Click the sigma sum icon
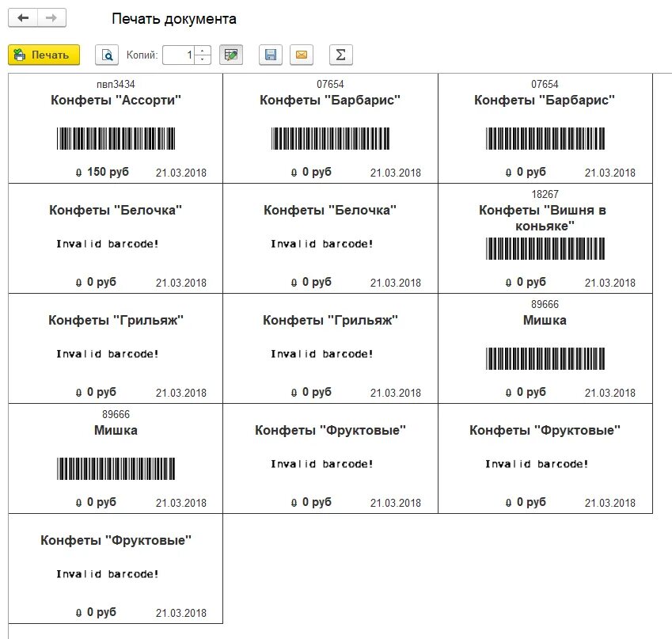This screenshot has height=639, width=672. 340,55
